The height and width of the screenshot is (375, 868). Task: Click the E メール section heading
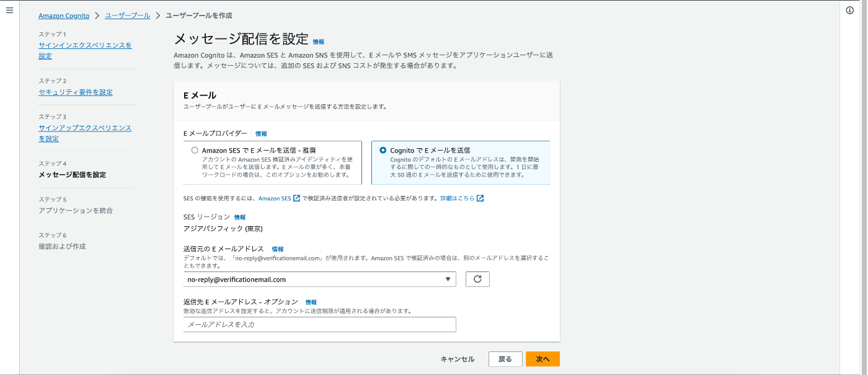200,95
